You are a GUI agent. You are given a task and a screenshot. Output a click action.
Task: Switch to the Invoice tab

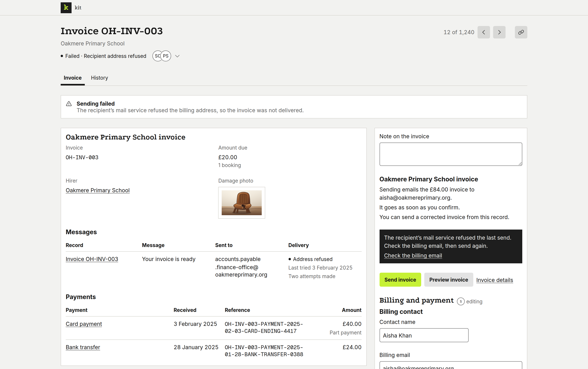(73, 78)
